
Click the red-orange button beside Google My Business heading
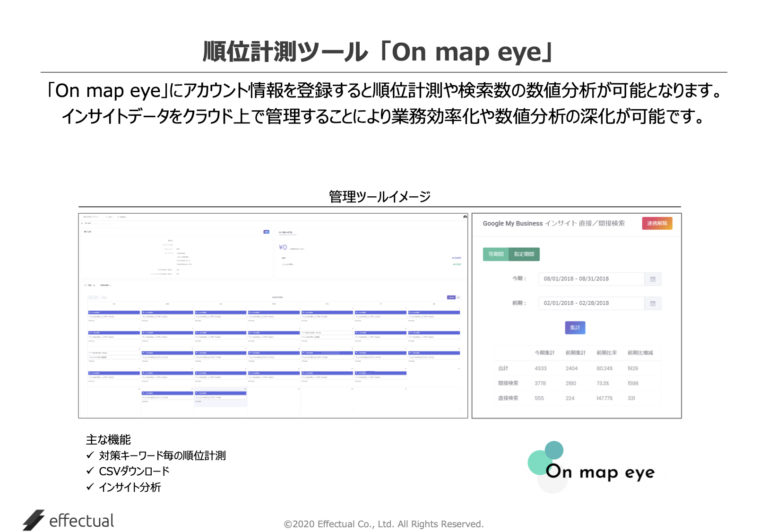point(657,223)
